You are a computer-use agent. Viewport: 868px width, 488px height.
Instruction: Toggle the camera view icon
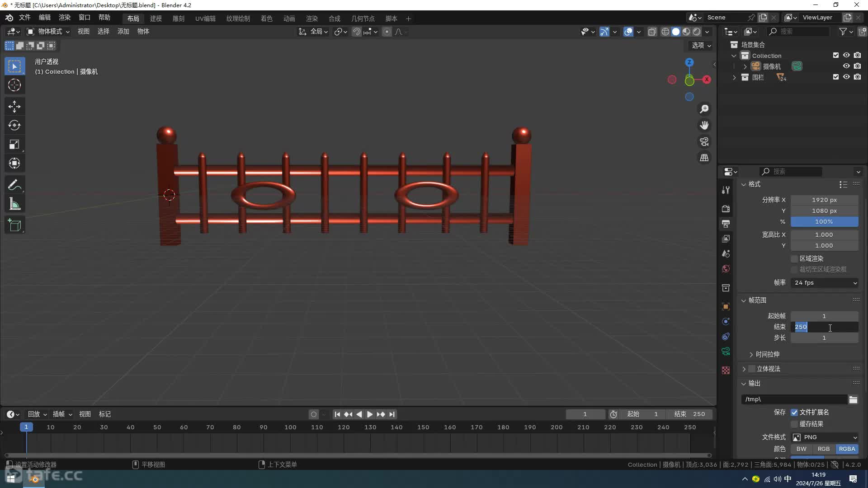[704, 141]
